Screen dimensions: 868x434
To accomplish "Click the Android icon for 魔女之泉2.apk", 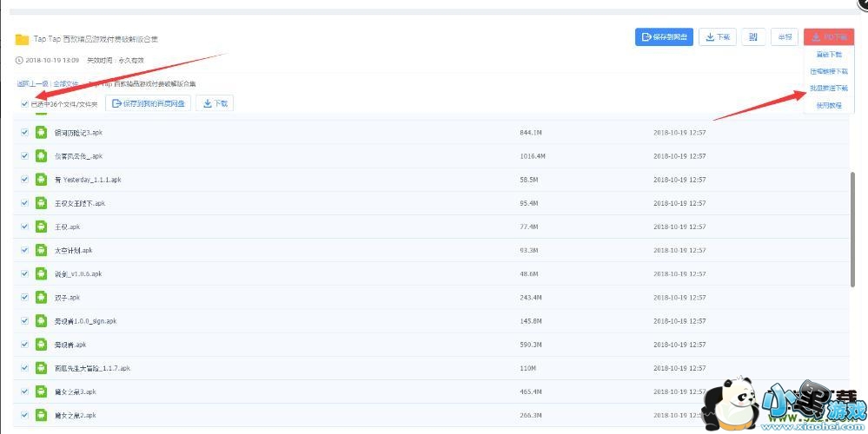I will [x=41, y=415].
